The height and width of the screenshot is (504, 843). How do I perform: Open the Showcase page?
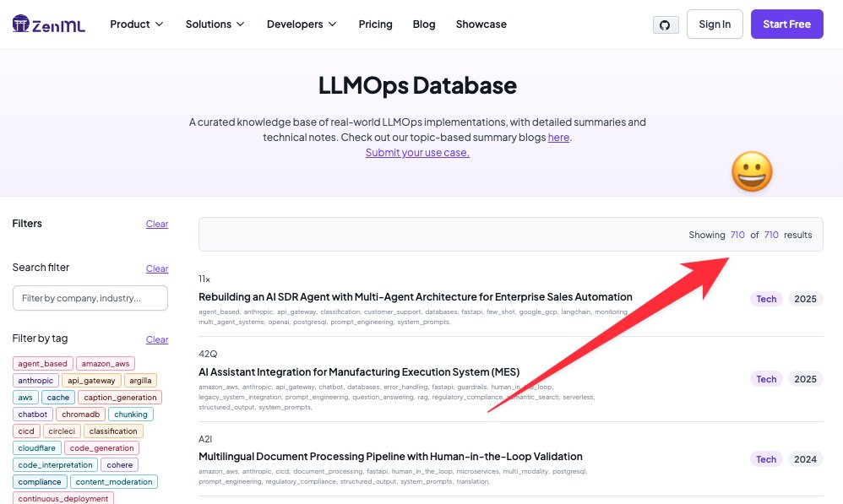point(481,24)
